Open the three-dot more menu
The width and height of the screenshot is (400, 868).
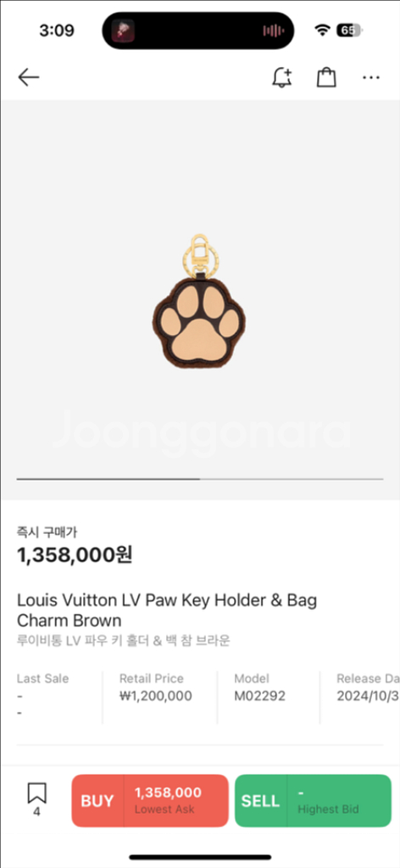point(371,77)
